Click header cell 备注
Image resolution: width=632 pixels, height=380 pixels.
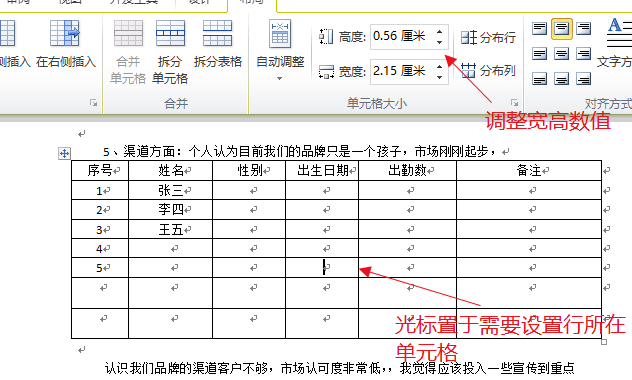click(529, 170)
